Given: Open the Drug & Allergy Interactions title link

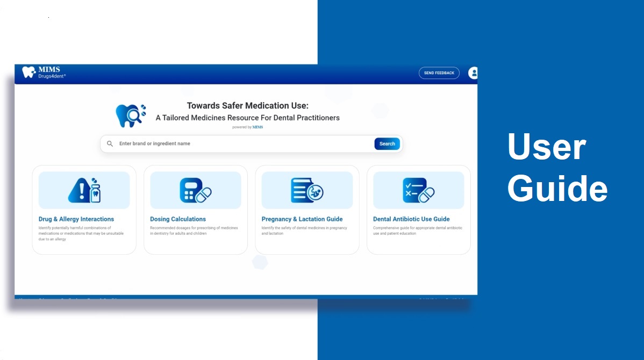Looking at the screenshot, I should tap(76, 219).
